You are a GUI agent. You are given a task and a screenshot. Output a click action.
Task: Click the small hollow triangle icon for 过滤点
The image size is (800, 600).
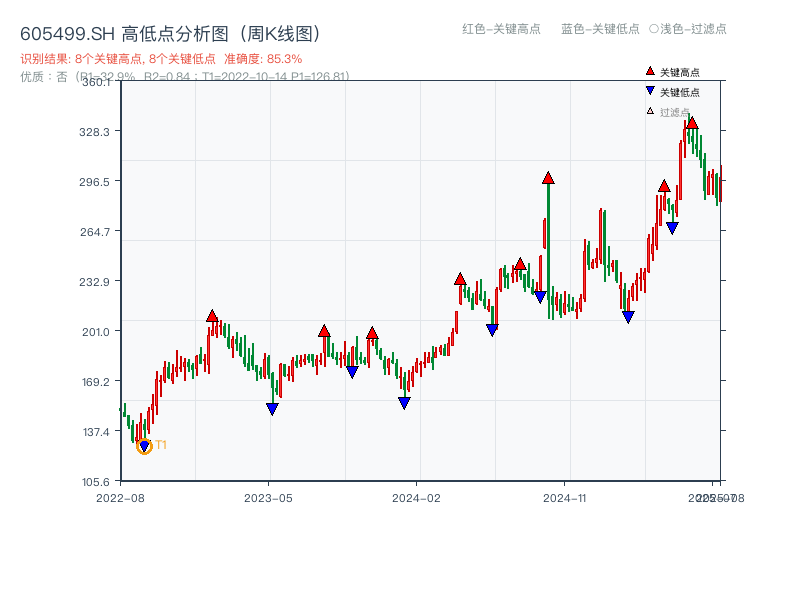point(650,111)
